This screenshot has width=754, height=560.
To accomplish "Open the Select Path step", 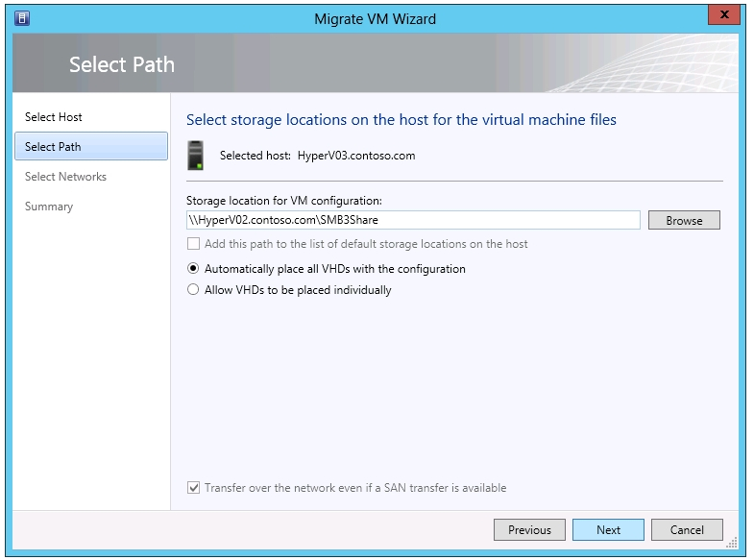I will [x=54, y=147].
